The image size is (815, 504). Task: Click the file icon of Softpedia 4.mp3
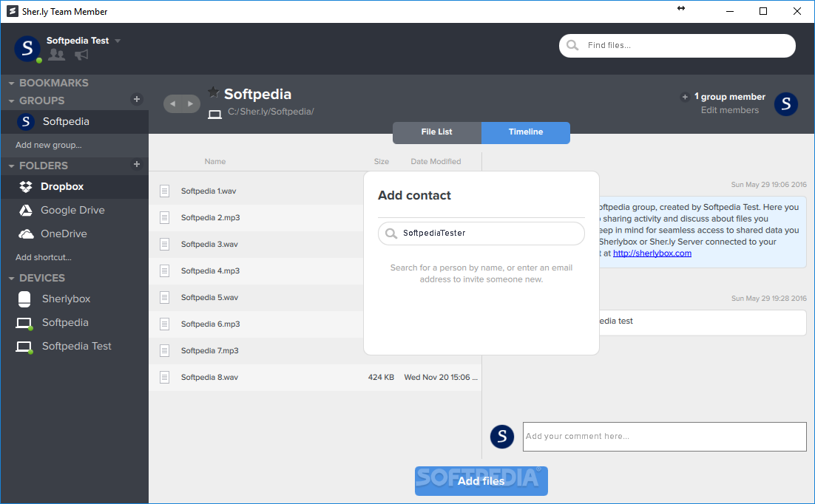164,270
